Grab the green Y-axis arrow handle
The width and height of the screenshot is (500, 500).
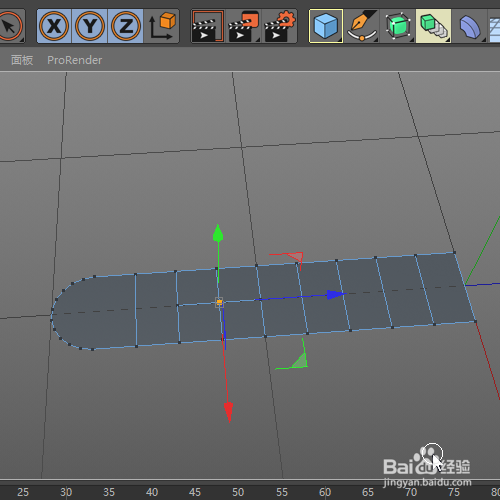(218, 233)
